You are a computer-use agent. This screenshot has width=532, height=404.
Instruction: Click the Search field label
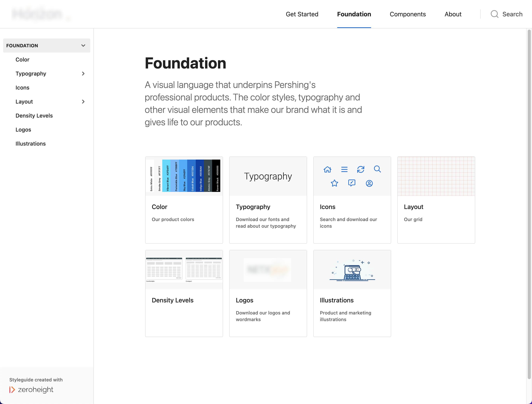512,14
